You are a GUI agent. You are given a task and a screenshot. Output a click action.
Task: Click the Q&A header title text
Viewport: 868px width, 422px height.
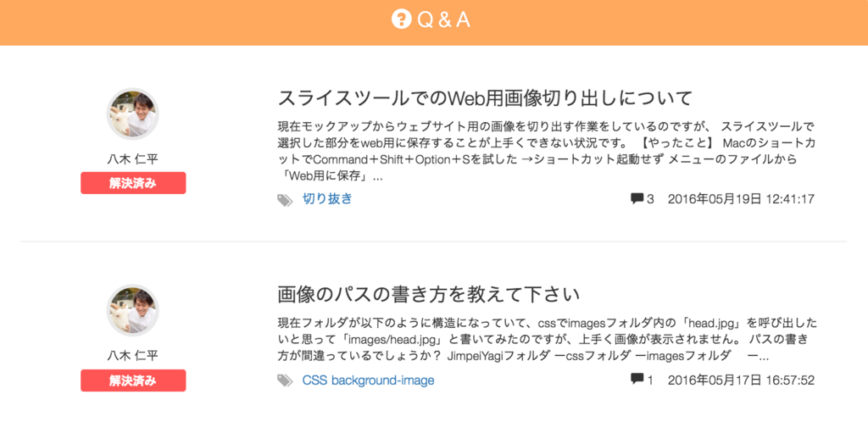pos(443,19)
